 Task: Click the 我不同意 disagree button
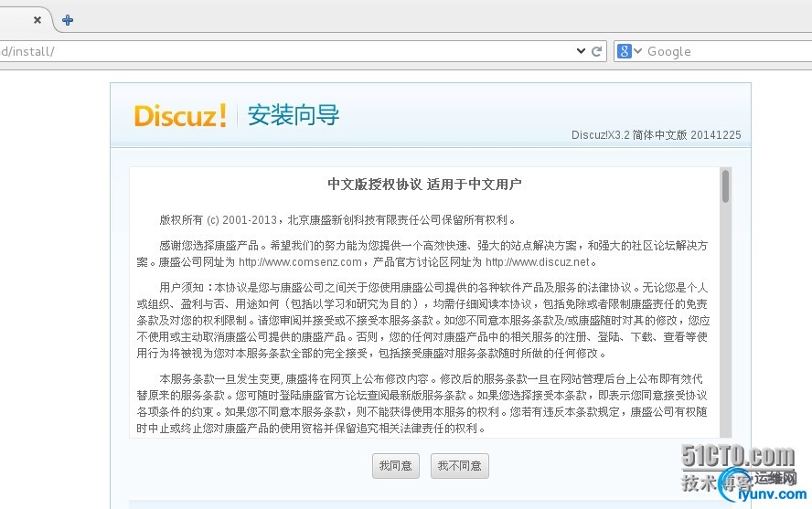click(x=460, y=466)
